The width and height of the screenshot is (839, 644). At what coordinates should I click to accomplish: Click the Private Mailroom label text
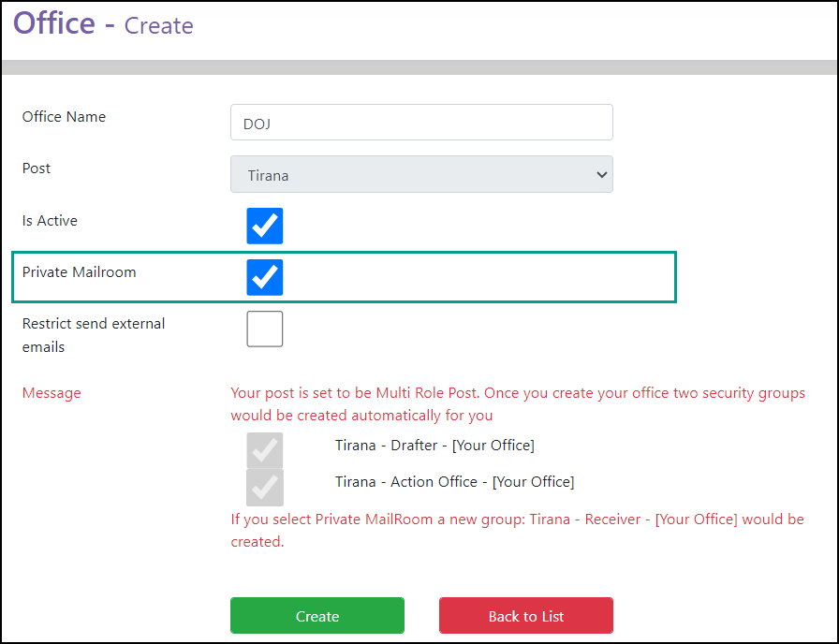(x=80, y=272)
